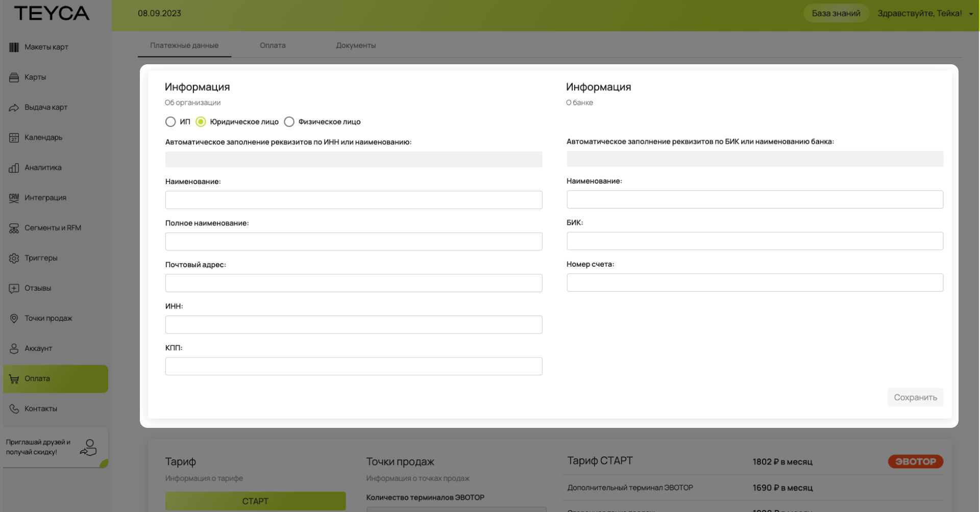Open the Отзывы feedback icon

(14, 288)
